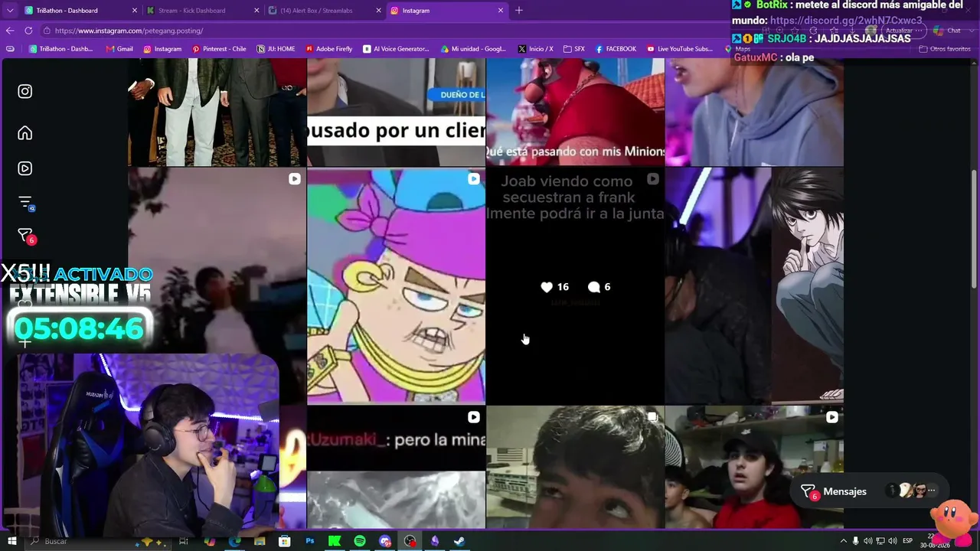Screen dimensions: 980x551
Task: Open the SFX bookmarks folder
Action: [574, 49]
